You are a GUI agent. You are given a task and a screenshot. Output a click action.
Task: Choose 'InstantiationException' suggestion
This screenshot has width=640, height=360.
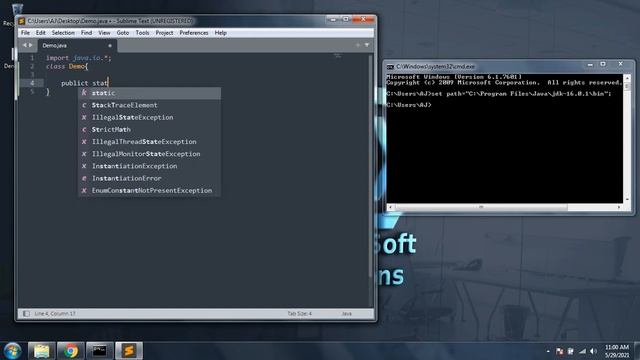point(149,166)
